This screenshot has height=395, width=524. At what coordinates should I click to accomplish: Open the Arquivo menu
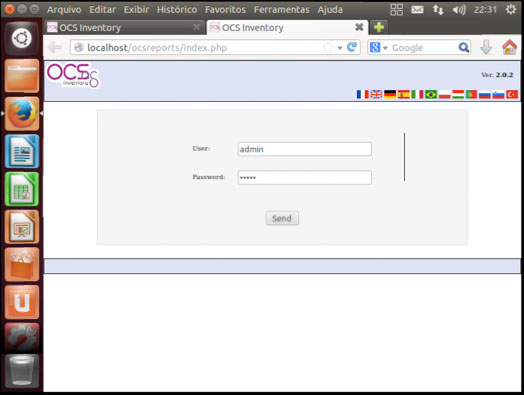[64, 10]
